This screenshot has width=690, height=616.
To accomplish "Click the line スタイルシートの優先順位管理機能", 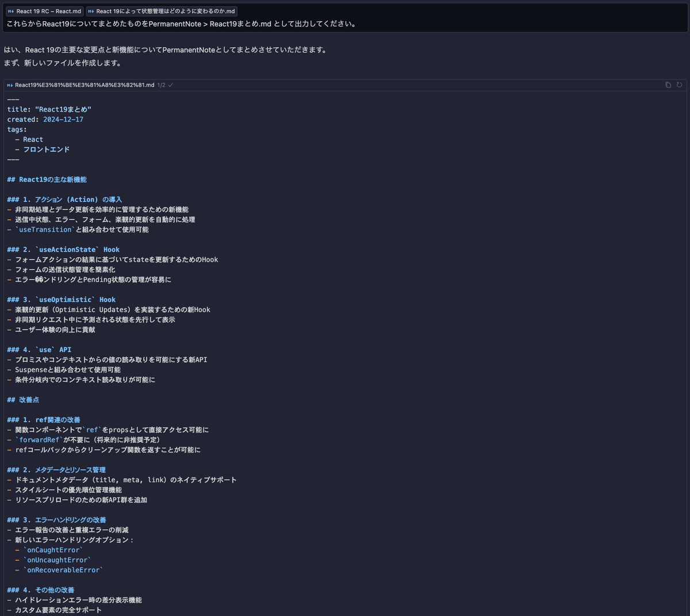I will click(x=68, y=490).
